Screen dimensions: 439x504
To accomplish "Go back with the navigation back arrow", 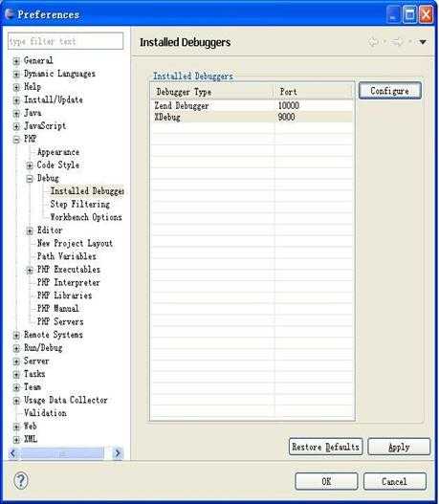I will click(x=373, y=42).
